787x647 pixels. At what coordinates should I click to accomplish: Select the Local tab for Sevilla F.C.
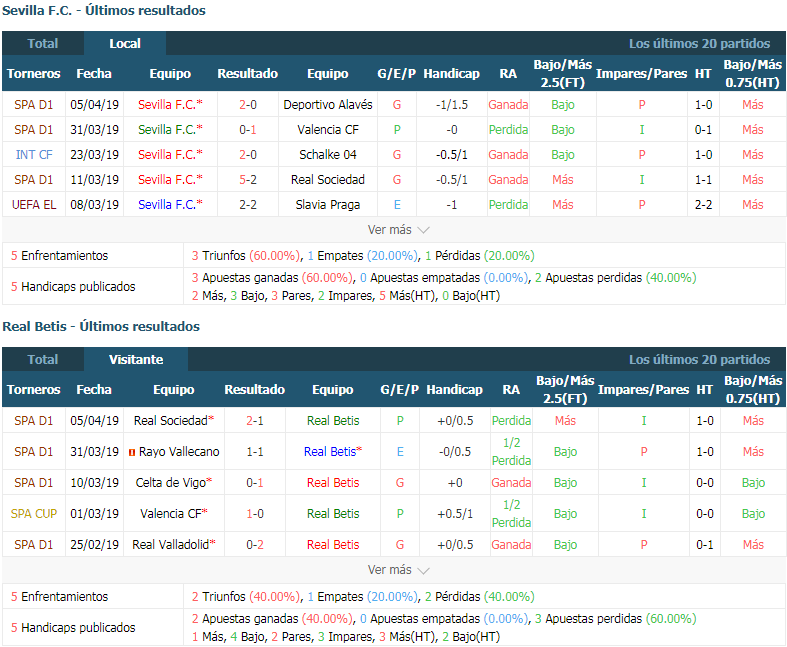125,44
